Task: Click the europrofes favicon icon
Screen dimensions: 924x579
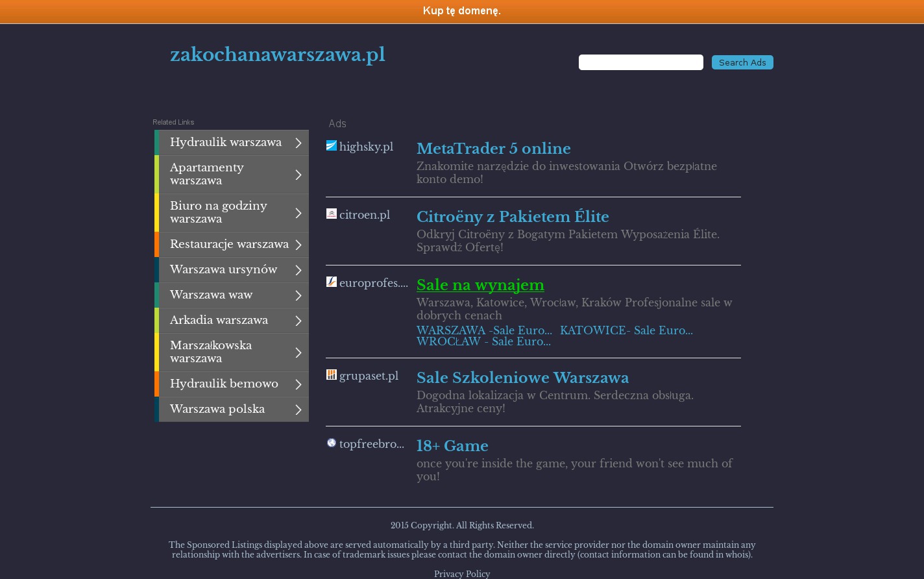Action: point(331,282)
